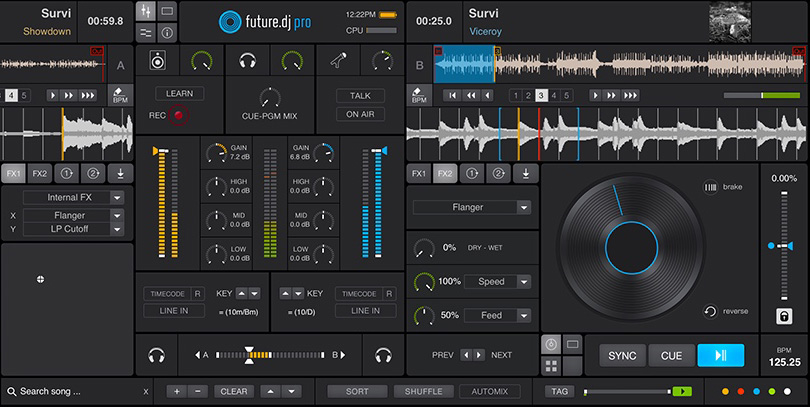The width and height of the screenshot is (810, 407).
Task: Click the info icon in the top bar
Action: 167,33
